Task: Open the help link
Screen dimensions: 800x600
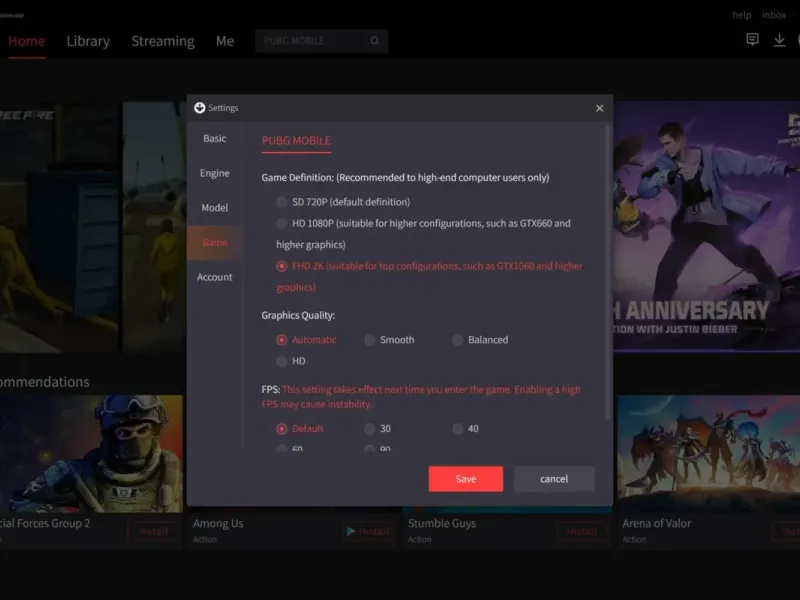Action: pos(741,15)
